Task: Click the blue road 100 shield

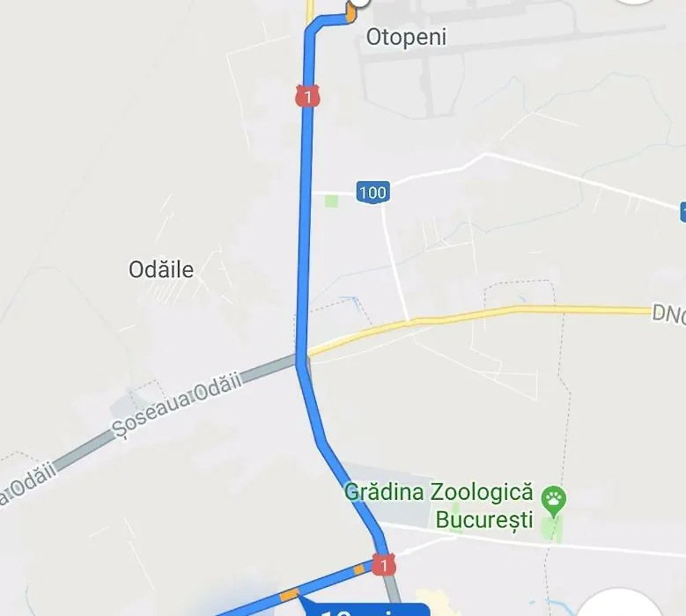Action: (x=373, y=192)
